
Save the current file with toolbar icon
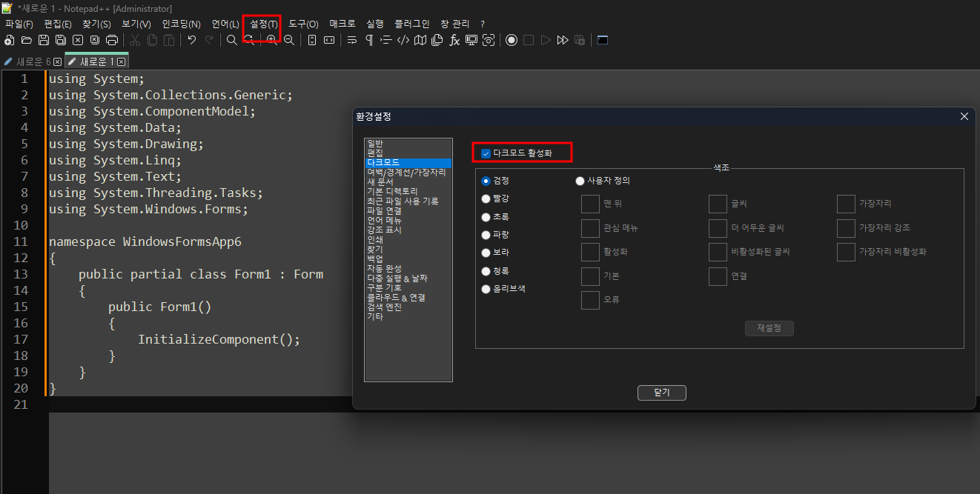[x=44, y=40]
